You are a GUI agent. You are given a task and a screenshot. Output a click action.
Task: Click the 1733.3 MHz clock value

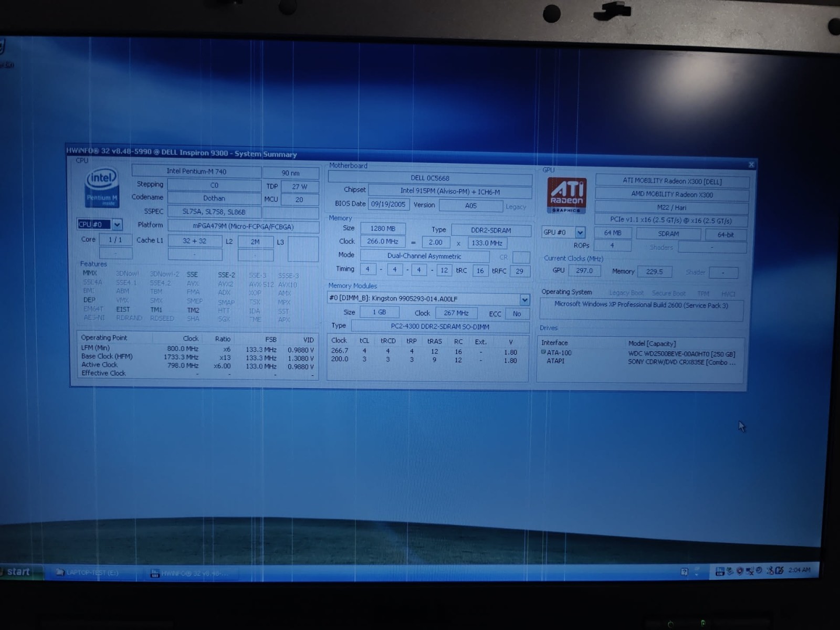tap(181, 357)
